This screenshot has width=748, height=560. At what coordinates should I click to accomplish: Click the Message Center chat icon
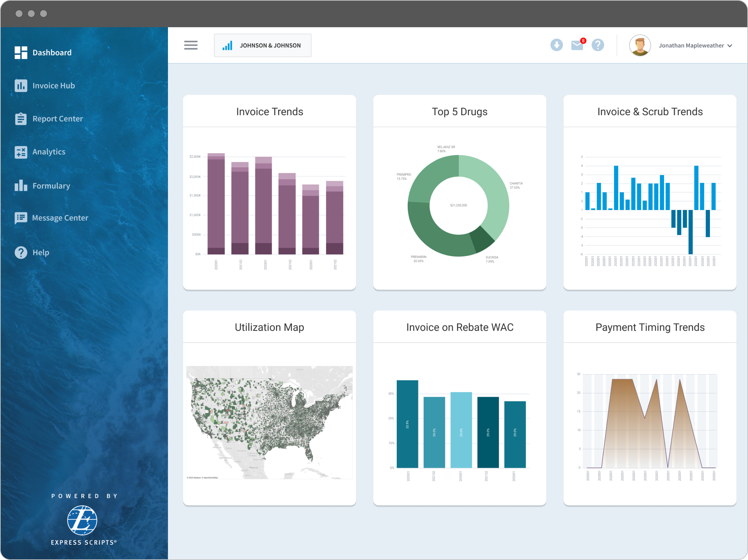coord(21,218)
